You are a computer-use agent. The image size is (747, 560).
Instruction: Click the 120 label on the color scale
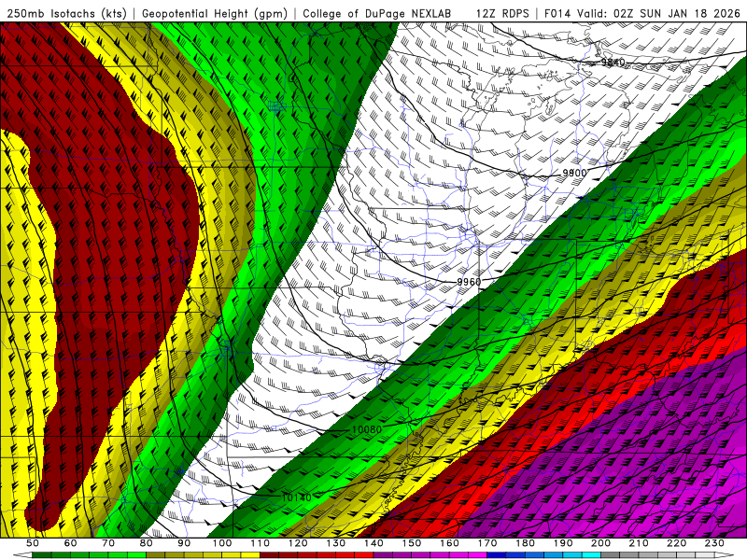click(x=298, y=543)
